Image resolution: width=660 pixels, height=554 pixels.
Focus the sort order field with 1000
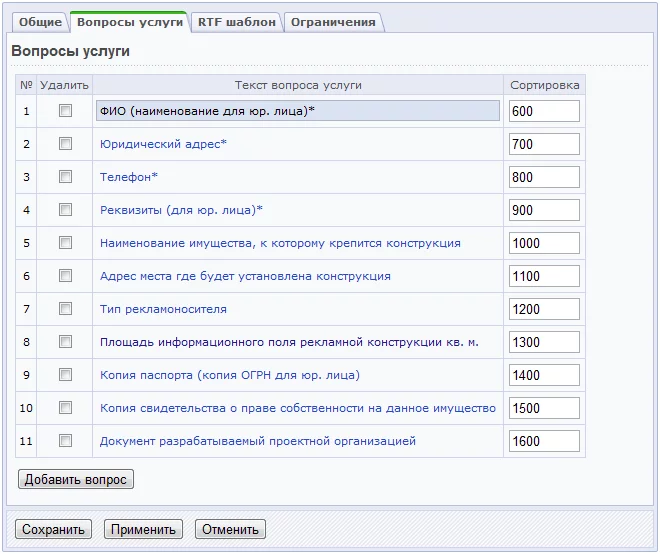544,243
